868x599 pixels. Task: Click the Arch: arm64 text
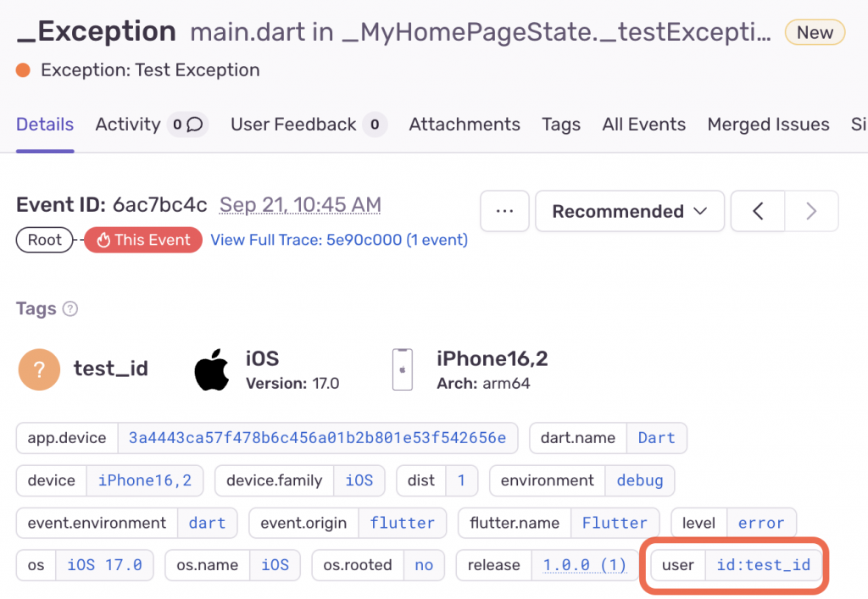(483, 384)
